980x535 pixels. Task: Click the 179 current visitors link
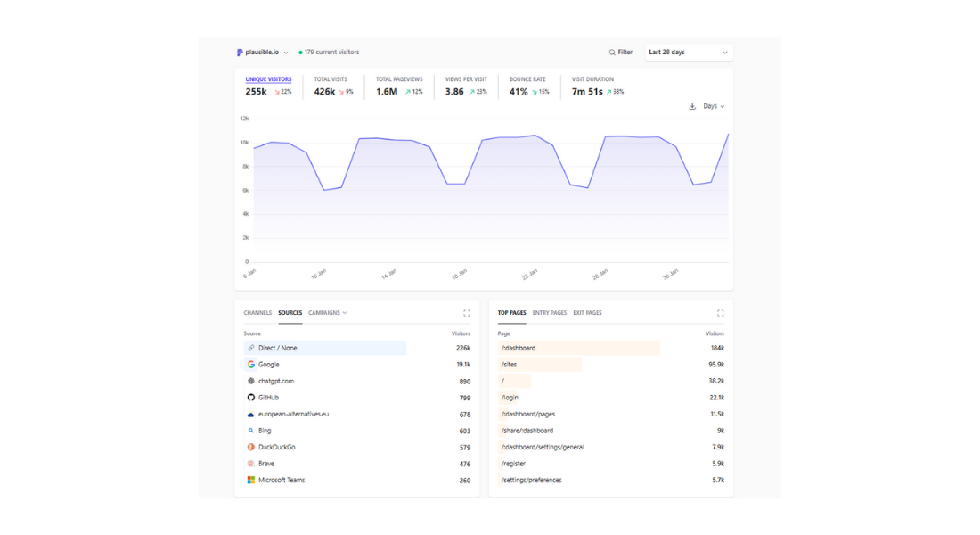coord(331,53)
